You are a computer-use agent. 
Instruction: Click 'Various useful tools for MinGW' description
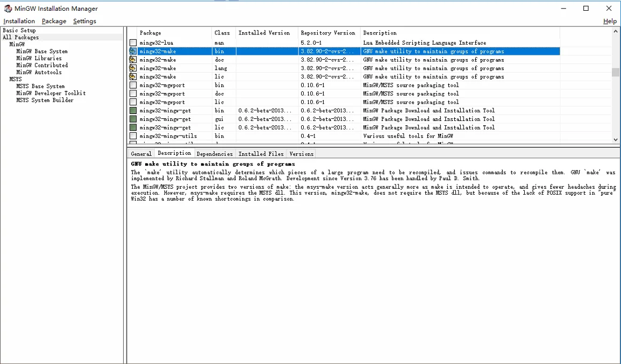click(x=408, y=136)
